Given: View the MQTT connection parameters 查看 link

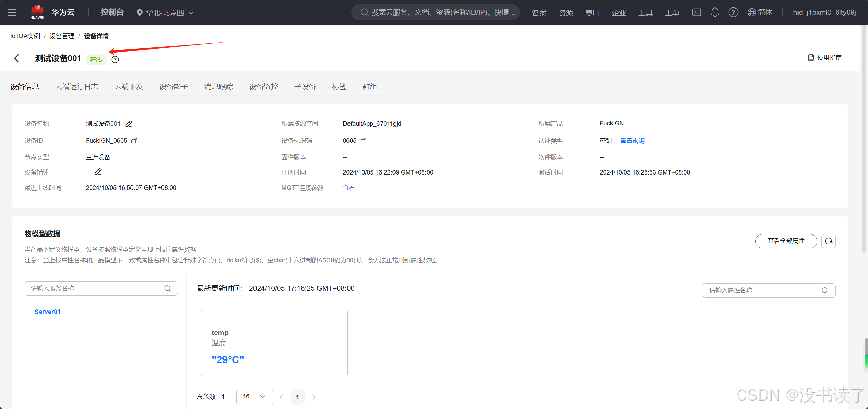Looking at the screenshot, I should (x=348, y=187).
